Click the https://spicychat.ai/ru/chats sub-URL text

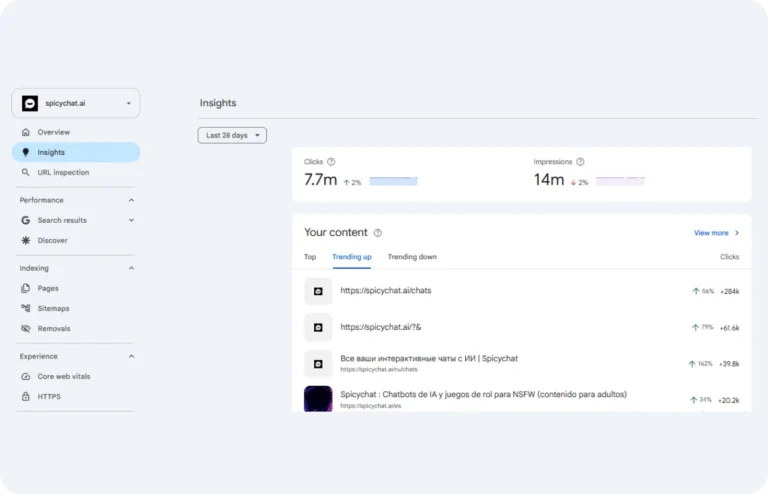pos(379,370)
